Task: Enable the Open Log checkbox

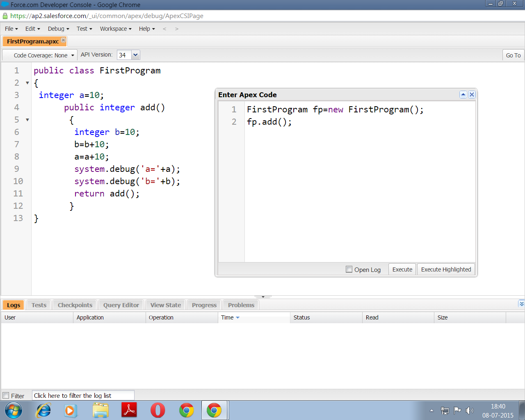Action: coord(349,269)
